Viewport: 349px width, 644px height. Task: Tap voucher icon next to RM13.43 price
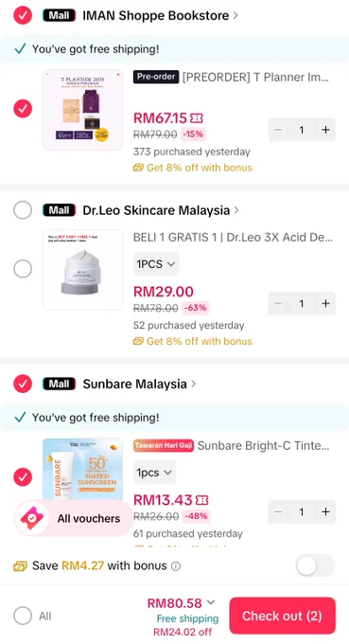tap(201, 500)
